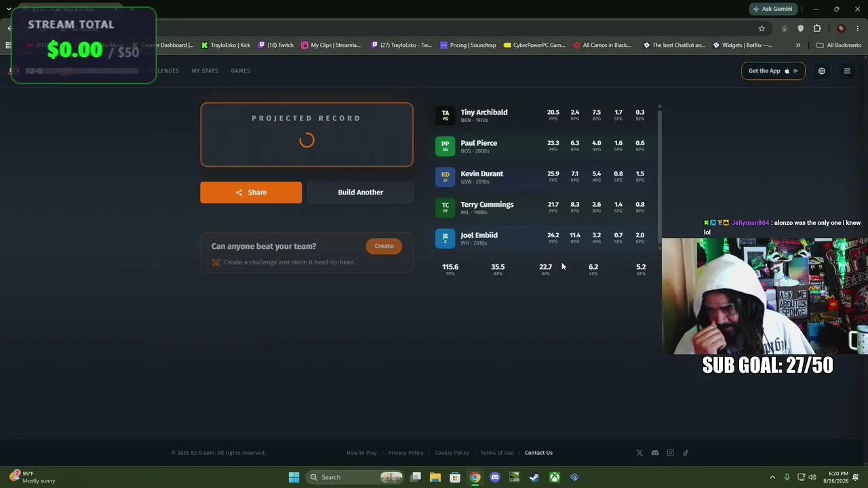Select Terry Cummings' TC badge
This screenshot has width=868, height=488.
coord(446,207)
